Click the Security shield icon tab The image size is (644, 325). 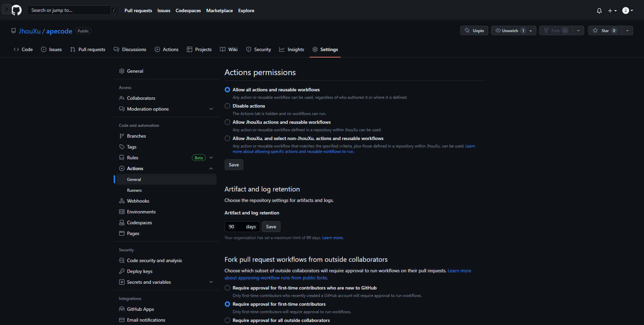(249, 49)
